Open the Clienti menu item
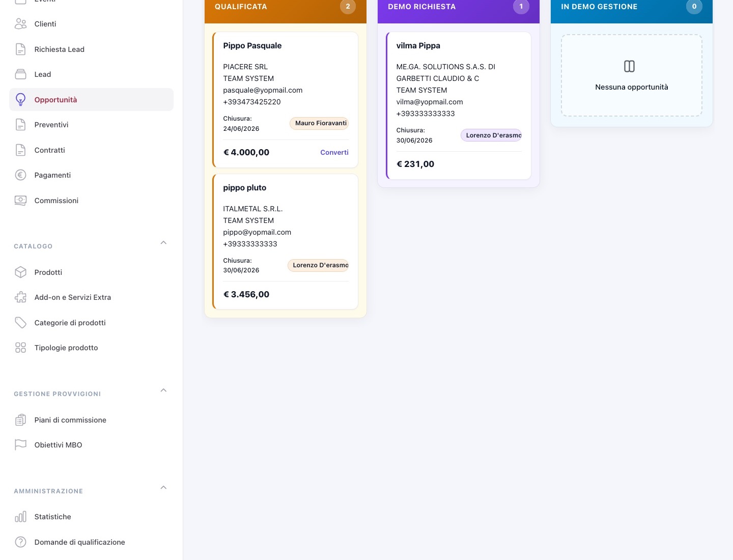Viewport: 733px width, 560px height. pyautogui.click(x=92, y=24)
